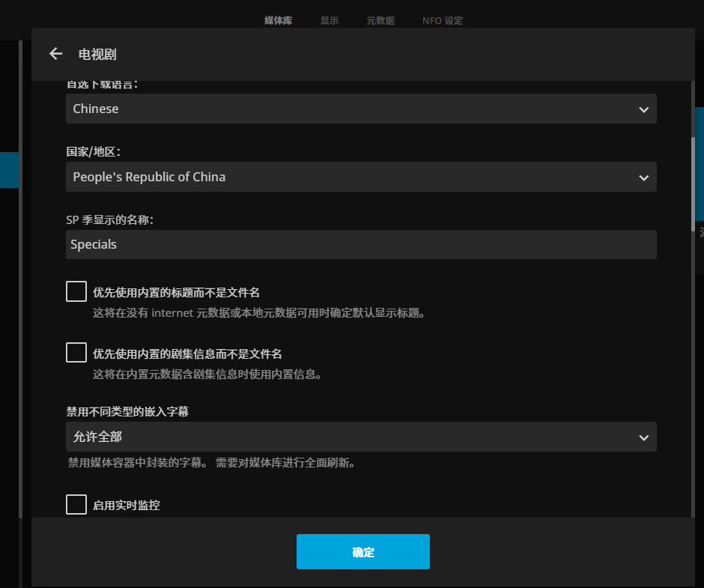Open the 显示 tab
This screenshot has width=704, height=588.
pyautogui.click(x=330, y=21)
